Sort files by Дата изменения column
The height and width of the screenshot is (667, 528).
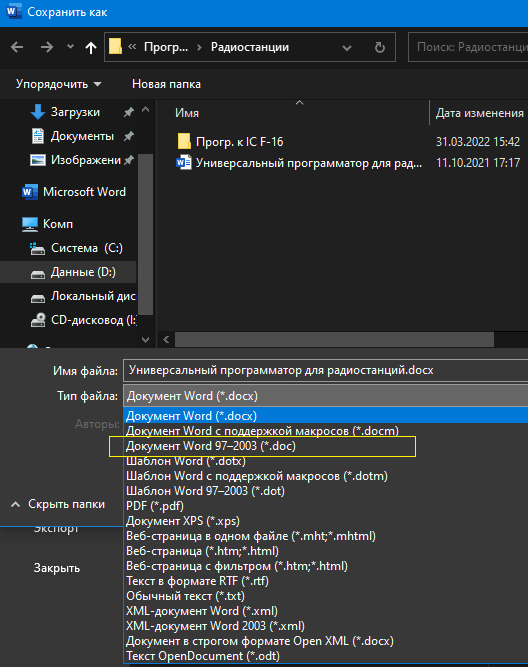[479, 113]
